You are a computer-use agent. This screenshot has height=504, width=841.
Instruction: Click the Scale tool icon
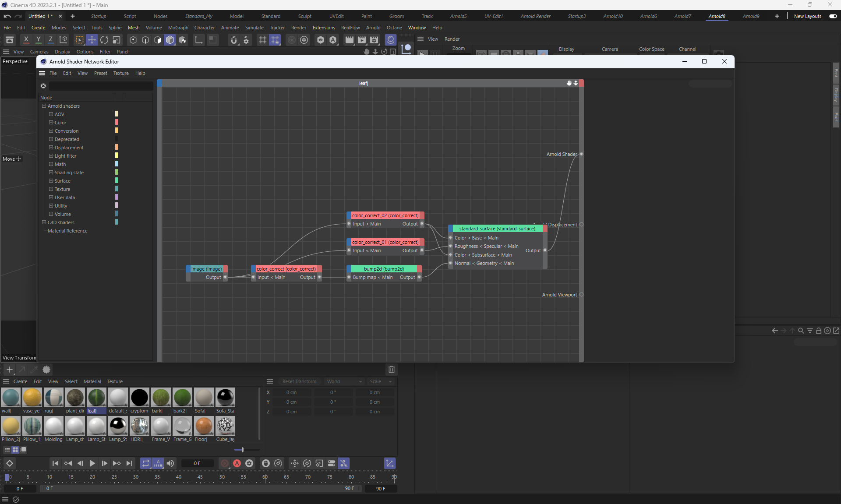[x=117, y=40]
